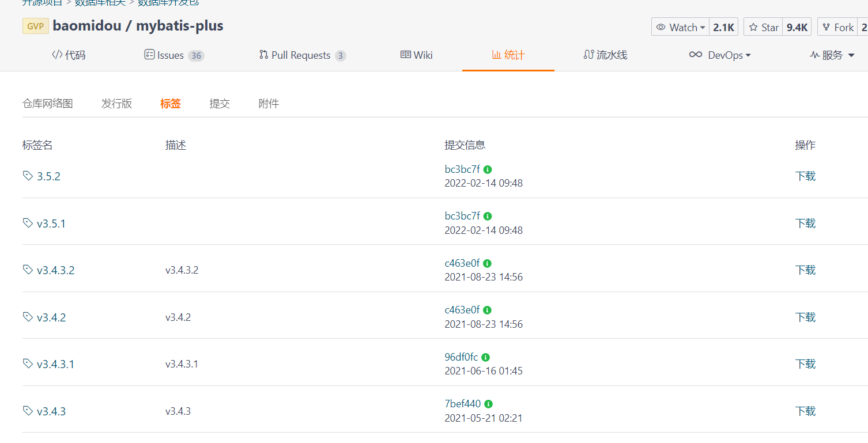The width and height of the screenshot is (868, 443).
Task: Click the tag icon beside v3.4.3.1
Action: (x=28, y=364)
